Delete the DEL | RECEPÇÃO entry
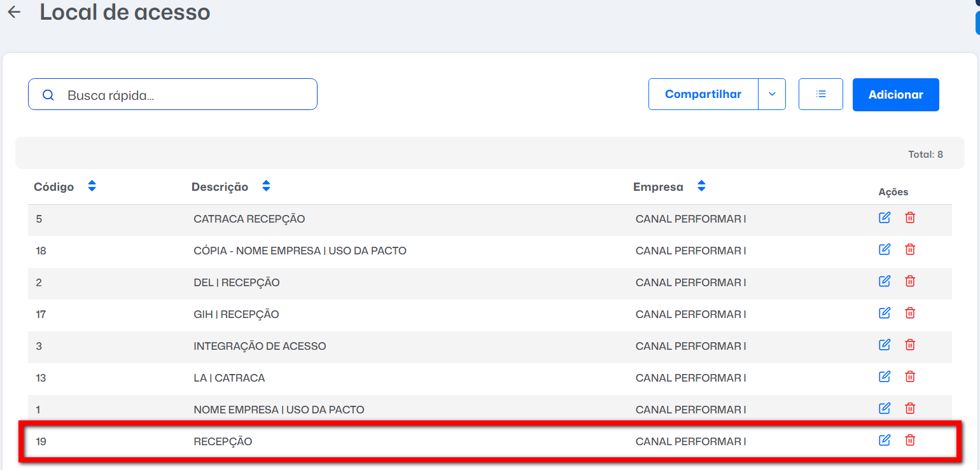Viewport: 980px width, 470px height. point(910,281)
